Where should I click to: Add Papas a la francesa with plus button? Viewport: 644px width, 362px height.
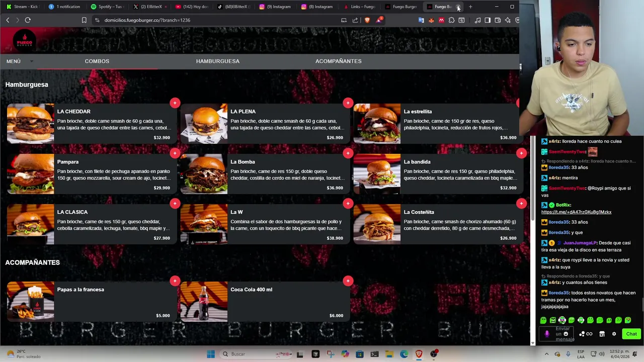point(175,281)
